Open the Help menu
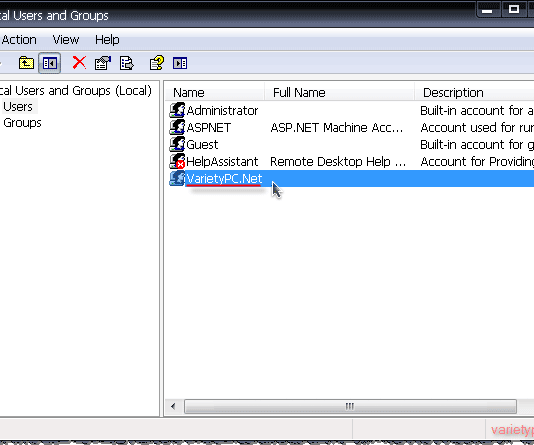Image resolution: width=534 pixels, height=445 pixels. pyautogui.click(x=107, y=40)
